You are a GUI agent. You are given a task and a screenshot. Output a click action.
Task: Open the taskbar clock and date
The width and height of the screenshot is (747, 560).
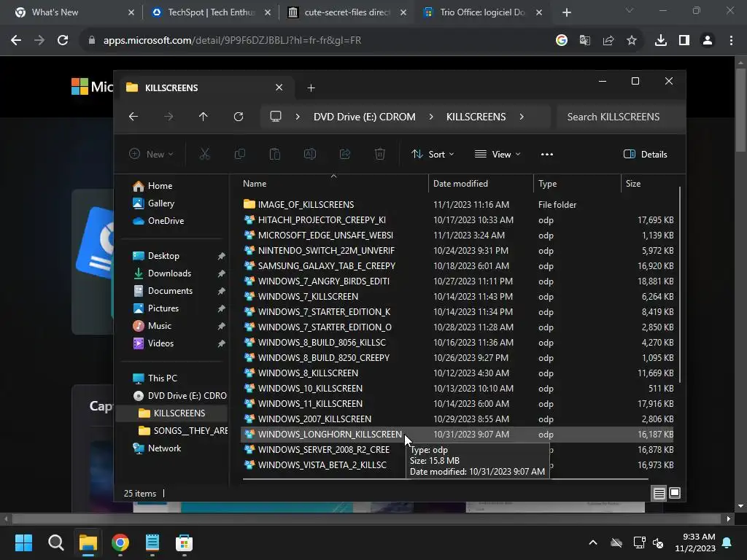tap(695, 542)
